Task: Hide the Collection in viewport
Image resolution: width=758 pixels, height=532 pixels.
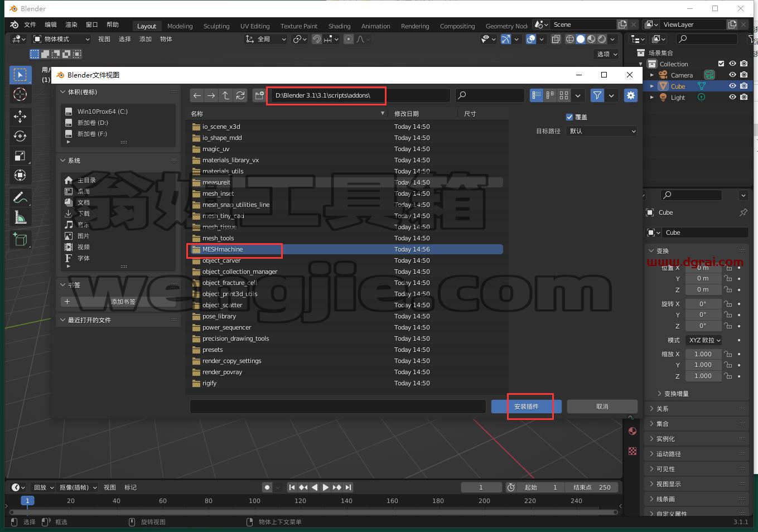Action: tap(732, 64)
